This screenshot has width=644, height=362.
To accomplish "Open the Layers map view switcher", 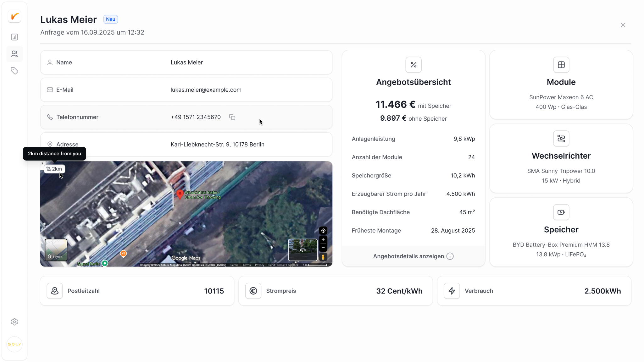I will pos(56,250).
